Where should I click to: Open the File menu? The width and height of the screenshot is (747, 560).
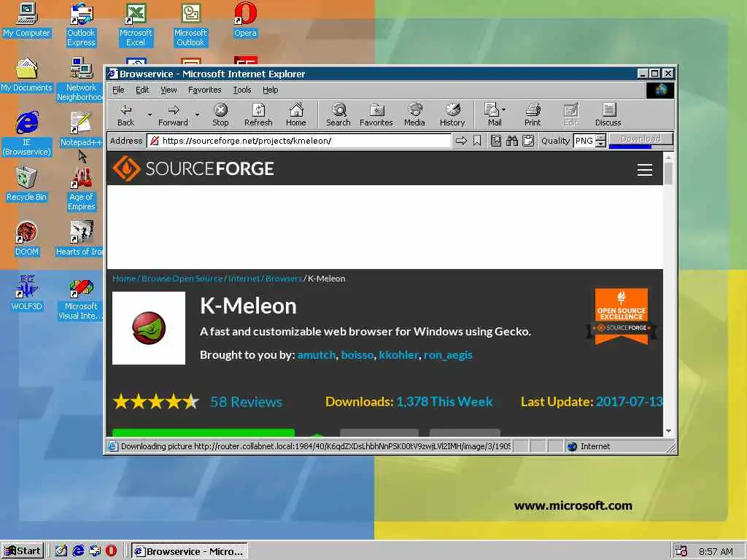[118, 90]
